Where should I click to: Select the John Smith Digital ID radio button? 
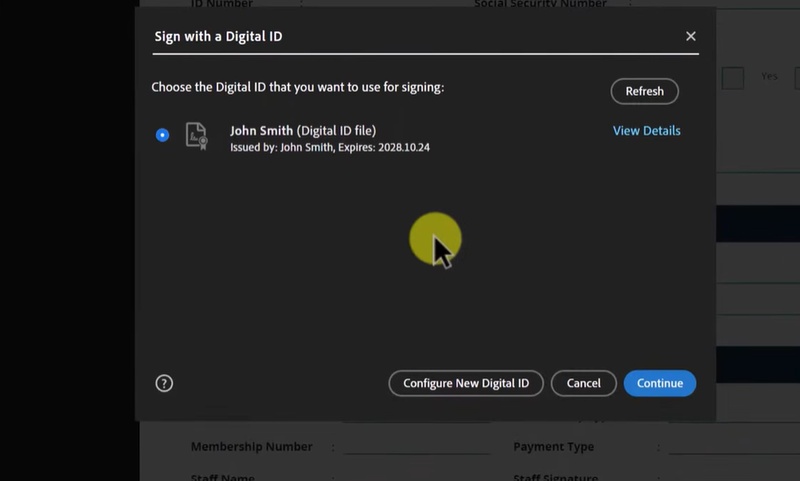[x=162, y=135]
